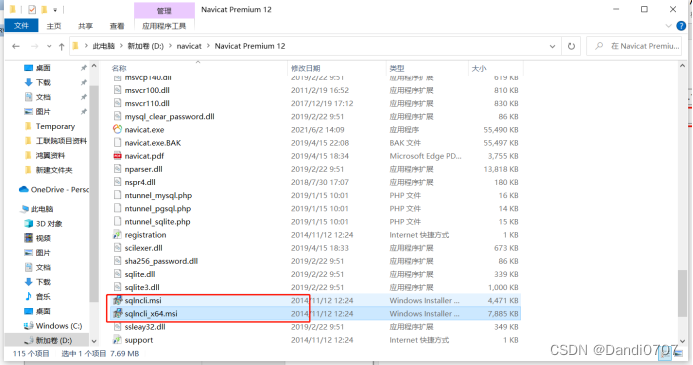Open 鸿翼资料 folder in the sidebar
Viewport: 693px width, 365px height.
click(x=50, y=155)
